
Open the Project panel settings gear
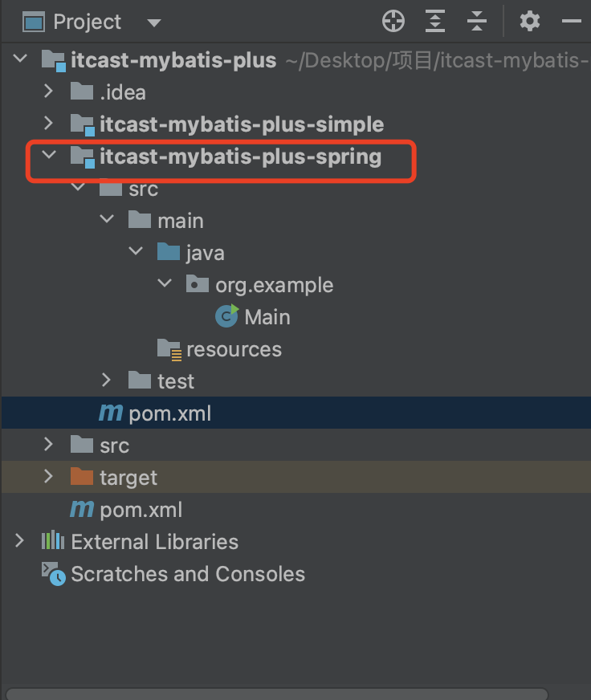tap(530, 22)
